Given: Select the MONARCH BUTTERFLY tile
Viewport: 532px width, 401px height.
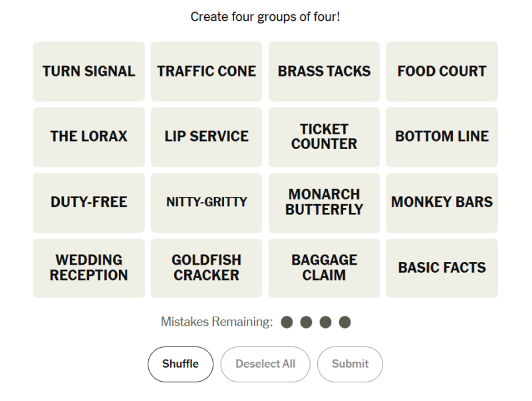Looking at the screenshot, I should coord(324,202).
